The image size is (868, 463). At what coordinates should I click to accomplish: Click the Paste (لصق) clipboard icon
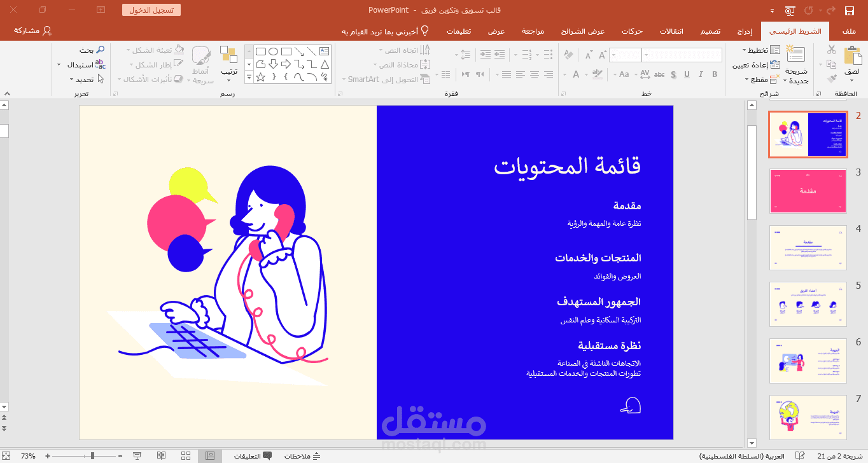852,56
